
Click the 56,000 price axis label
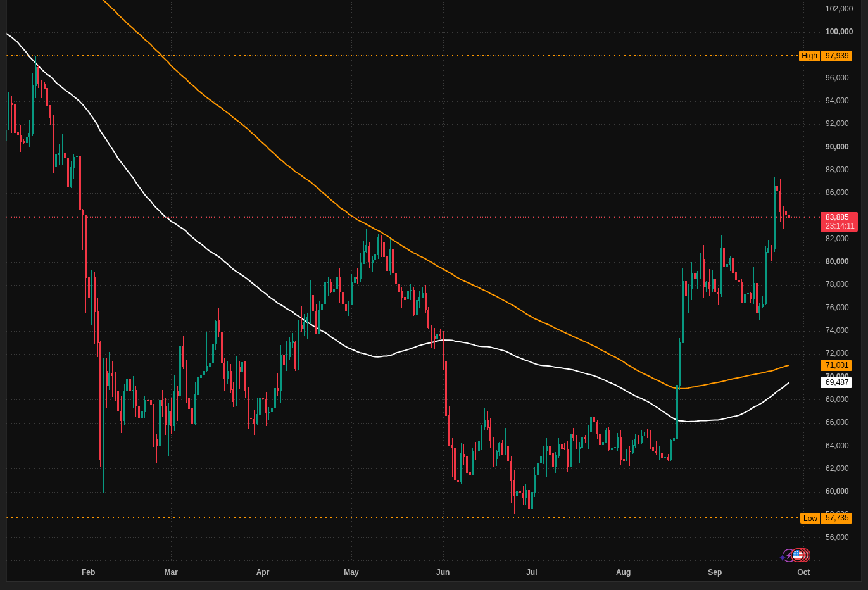(837, 537)
